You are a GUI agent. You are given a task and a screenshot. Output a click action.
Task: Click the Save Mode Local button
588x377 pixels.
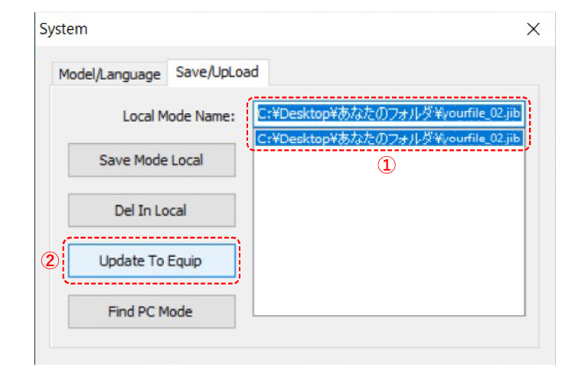pos(152,160)
